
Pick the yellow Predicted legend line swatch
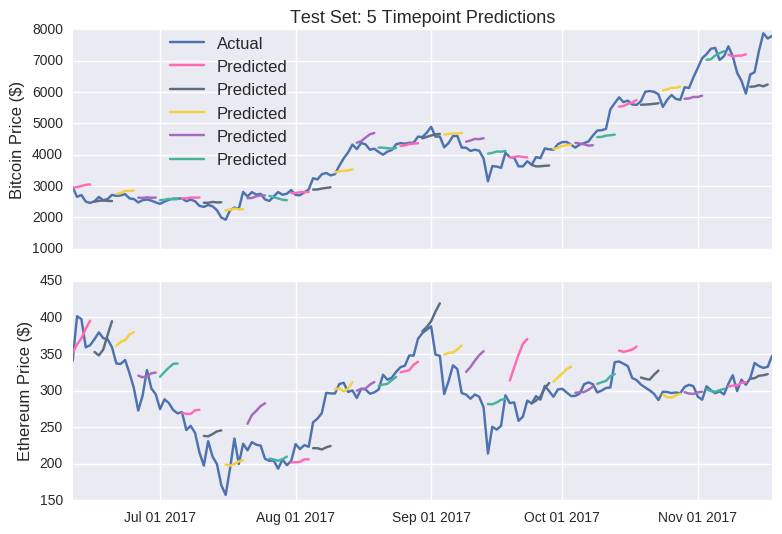click(187, 113)
